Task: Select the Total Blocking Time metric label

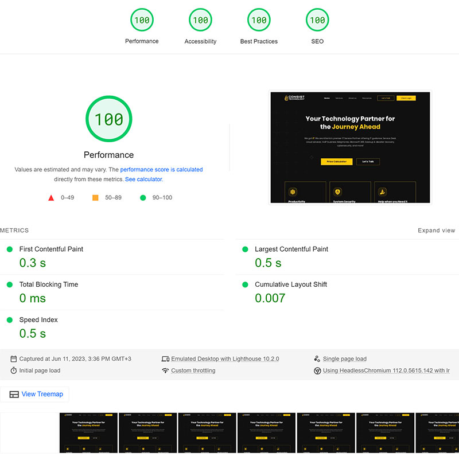Action: click(49, 284)
